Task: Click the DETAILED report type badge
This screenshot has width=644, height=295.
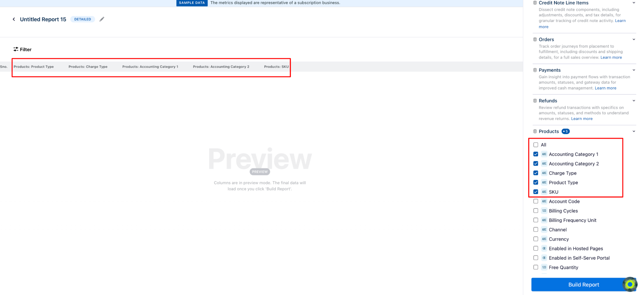Action: [82, 19]
